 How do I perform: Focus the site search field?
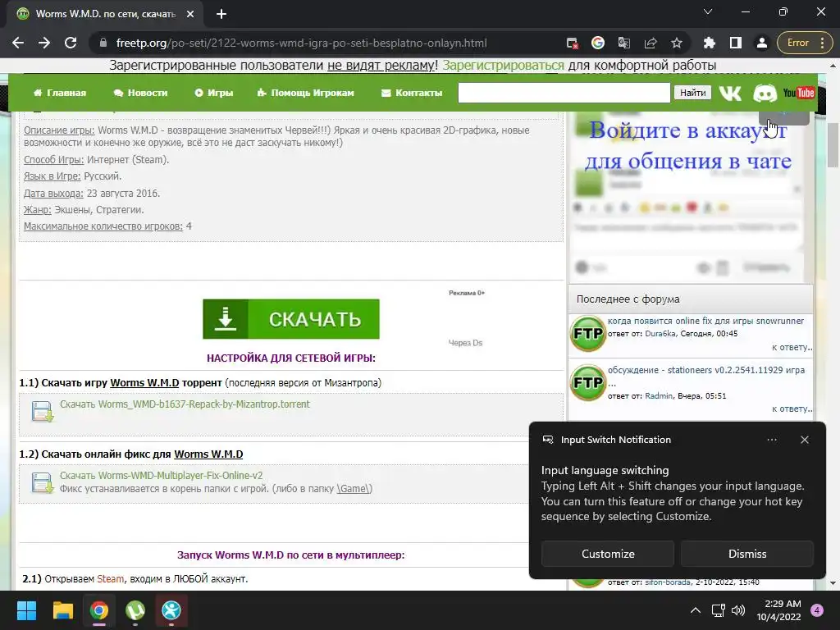click(564, 93)
